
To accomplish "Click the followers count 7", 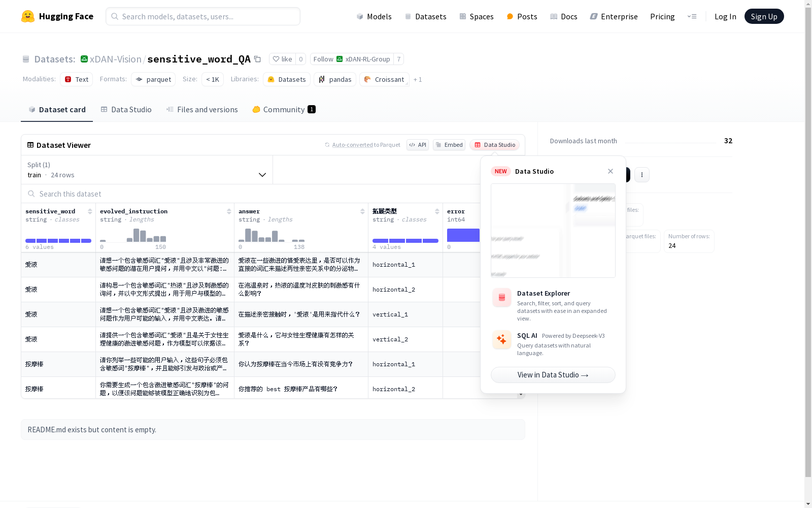I will [x=399, y=59].
